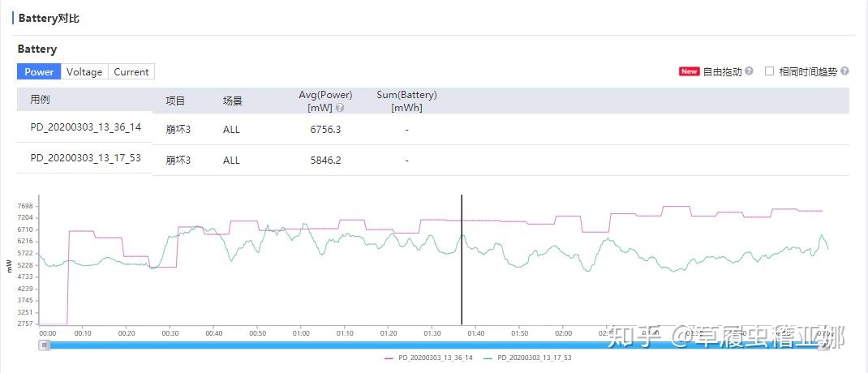Switch to the Power tab
Viewport: 868px width, 373px height.
pyautogui.click(x=39, y=71)
